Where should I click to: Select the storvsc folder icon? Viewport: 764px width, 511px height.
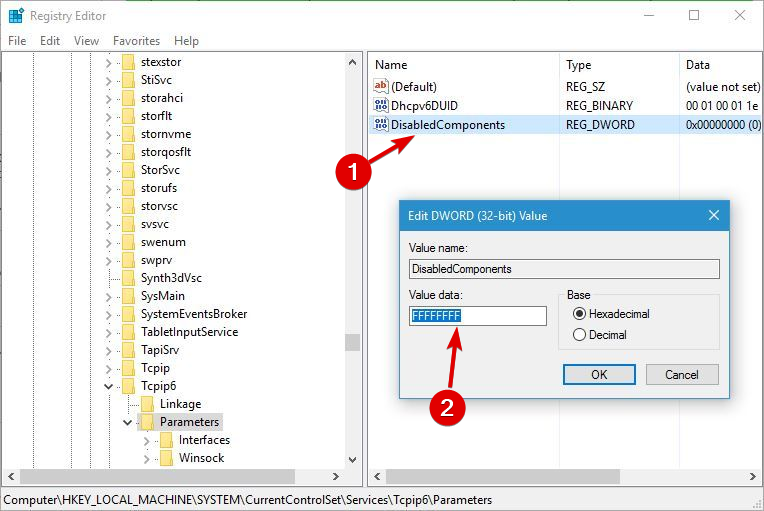pos(128,207)
